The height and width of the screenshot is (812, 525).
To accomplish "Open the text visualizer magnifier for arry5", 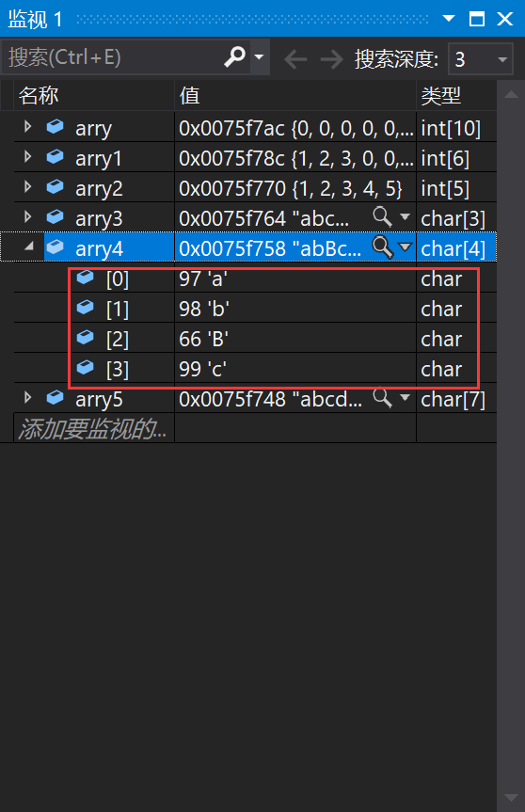I will pyautogui.click(x=383, y=398).
